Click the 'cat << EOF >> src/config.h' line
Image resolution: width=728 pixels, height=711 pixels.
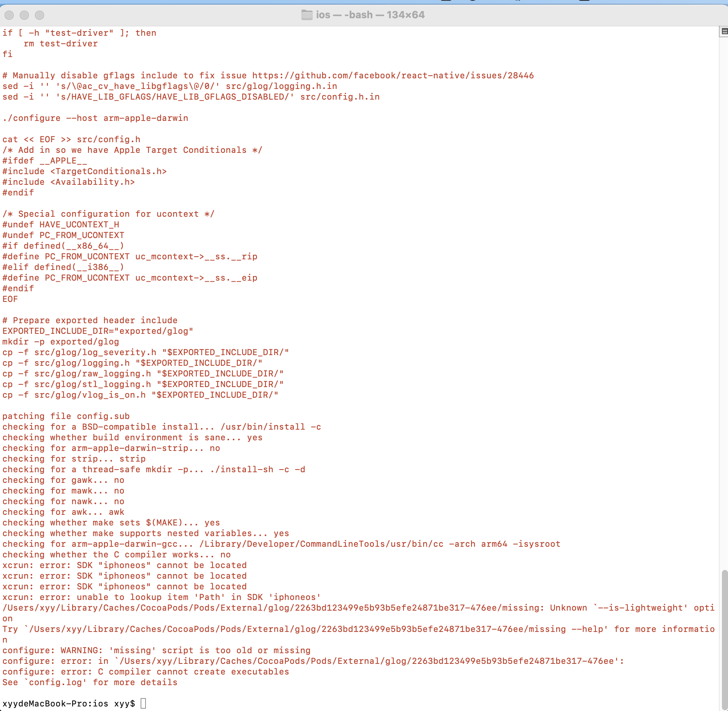71,139
